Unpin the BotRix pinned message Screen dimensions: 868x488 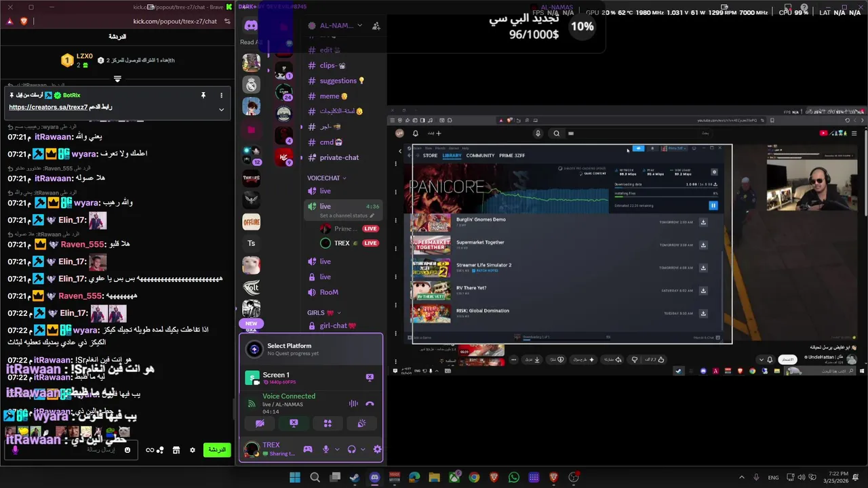tap(203, 96)
